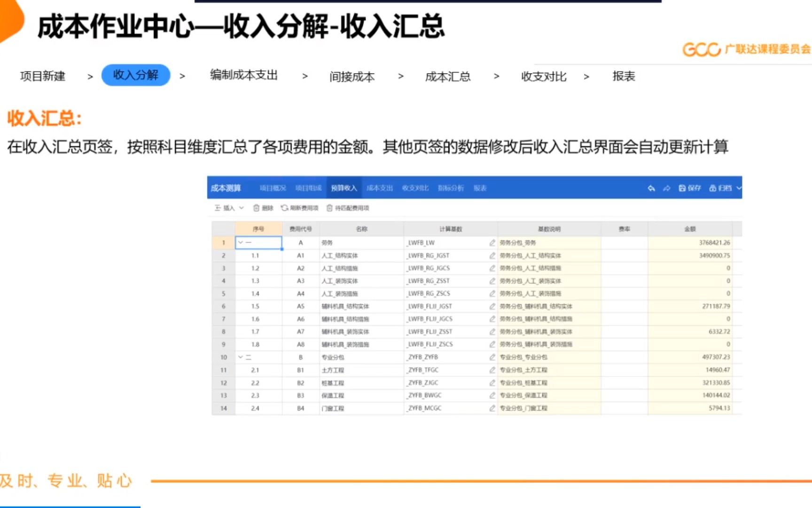
Task: Switch to 项目概况 tab
Action: tap(273, 188)
